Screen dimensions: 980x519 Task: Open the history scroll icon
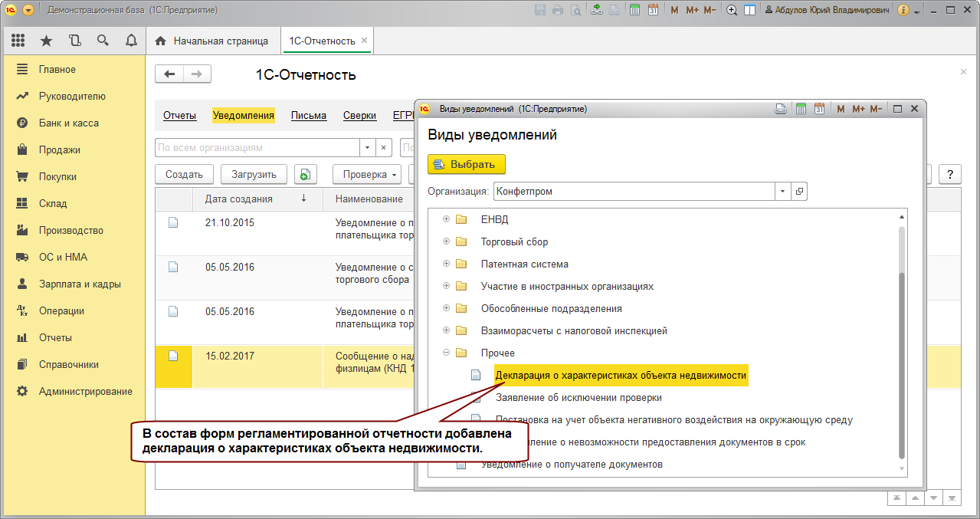coord(74,41)
